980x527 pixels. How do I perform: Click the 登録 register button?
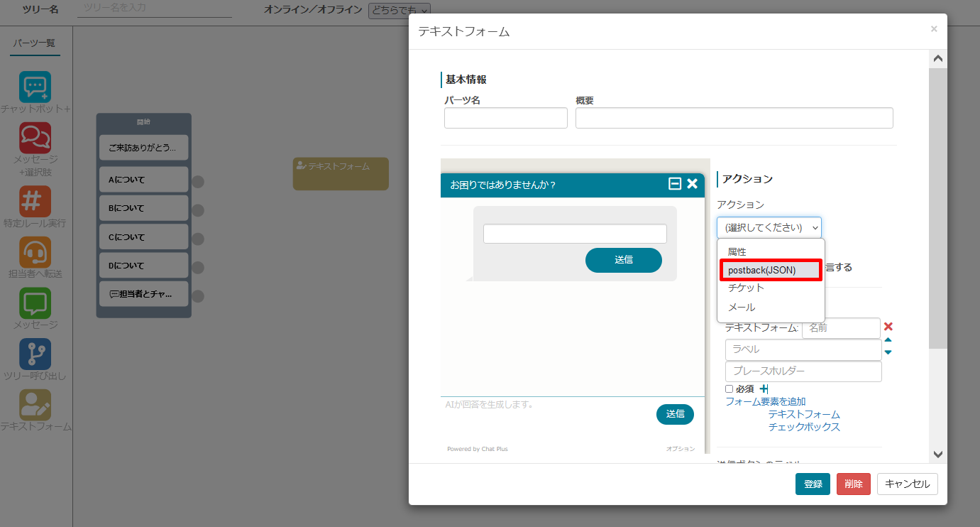[813, 484]
